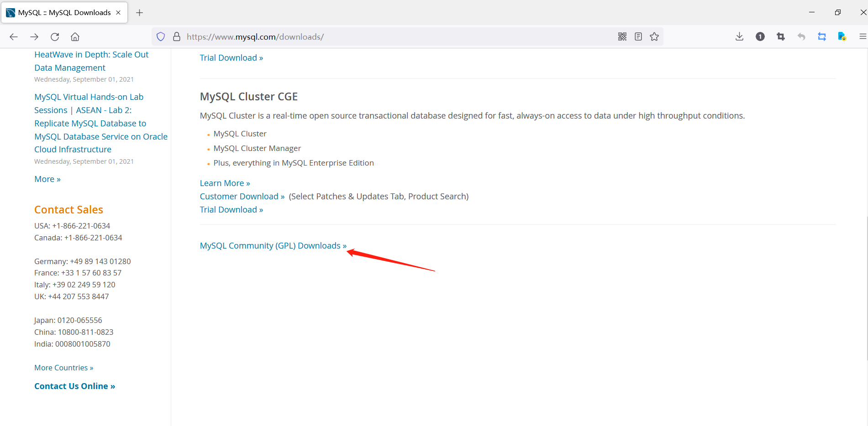868x426 pixels.
Task: View site security padlock info
Action: 177,37
